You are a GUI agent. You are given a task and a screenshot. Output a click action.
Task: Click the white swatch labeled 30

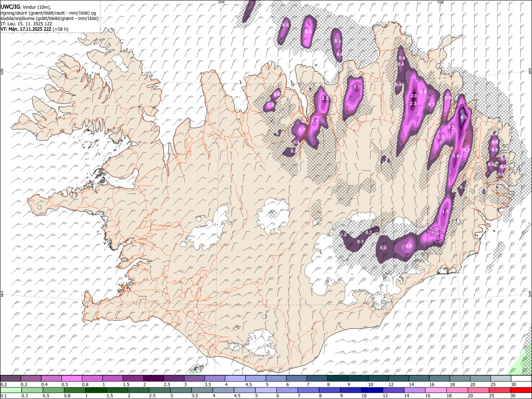click(521, 379)
